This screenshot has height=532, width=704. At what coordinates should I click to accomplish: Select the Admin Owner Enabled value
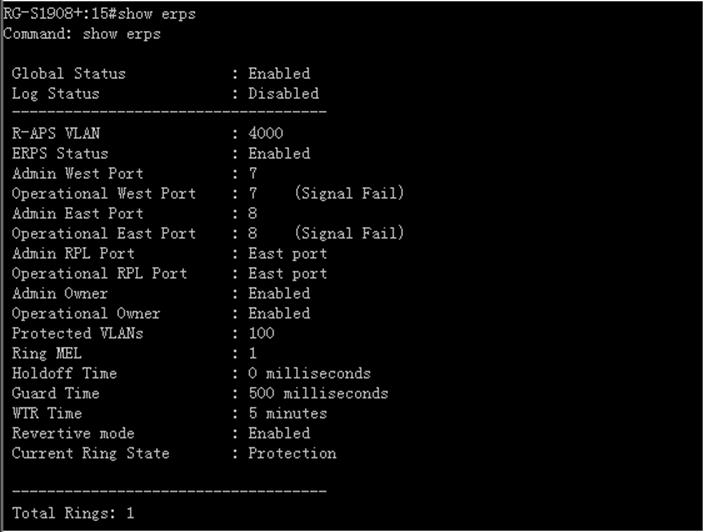[x=279, y=293]
